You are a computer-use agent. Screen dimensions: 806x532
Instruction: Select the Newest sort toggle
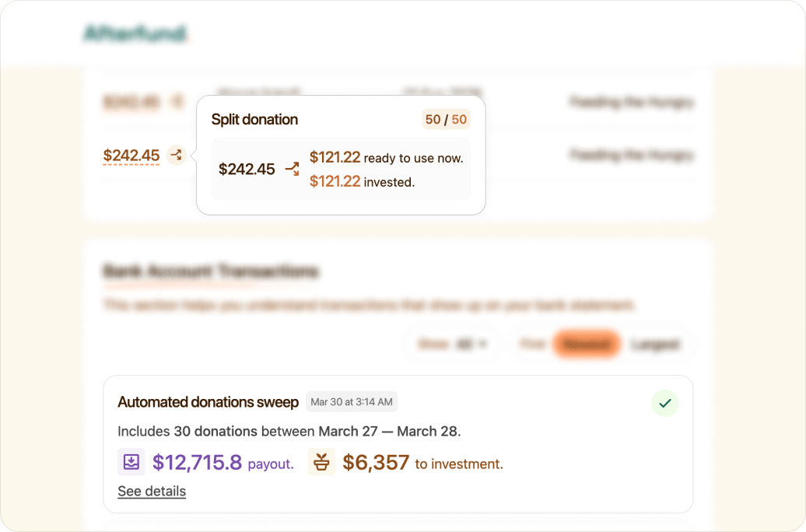pos(587,344)
